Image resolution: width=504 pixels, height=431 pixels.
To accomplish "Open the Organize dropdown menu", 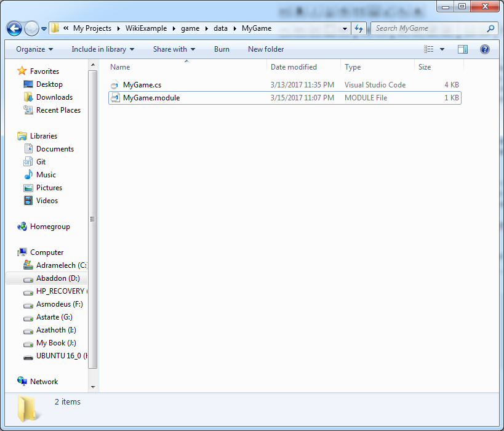I will click(x=34, y=49).
